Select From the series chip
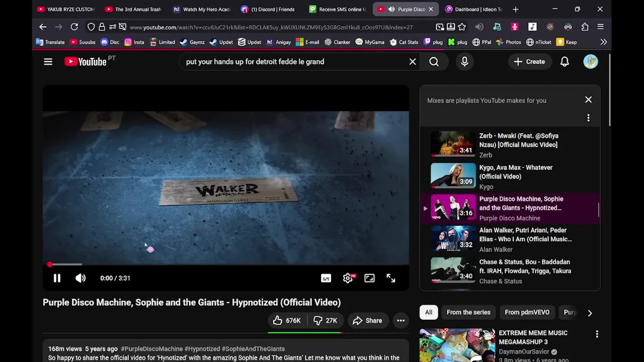This screenshot has height=362, width=644. (468, 312)
